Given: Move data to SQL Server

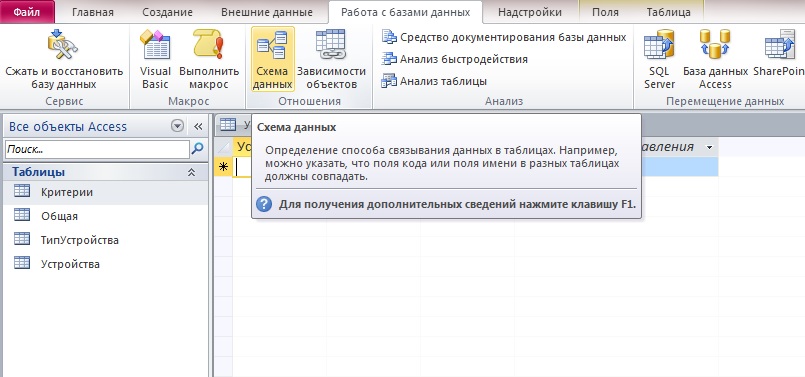Looking at the screenshot, I should pos(659,60).
